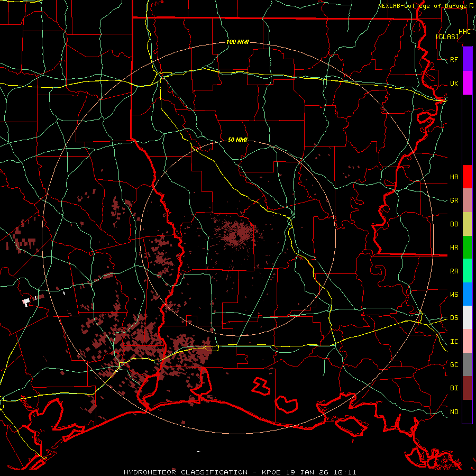Click the HA red legend swatch
The height and width of the screenshot is (476, 476).
(467, 177)
